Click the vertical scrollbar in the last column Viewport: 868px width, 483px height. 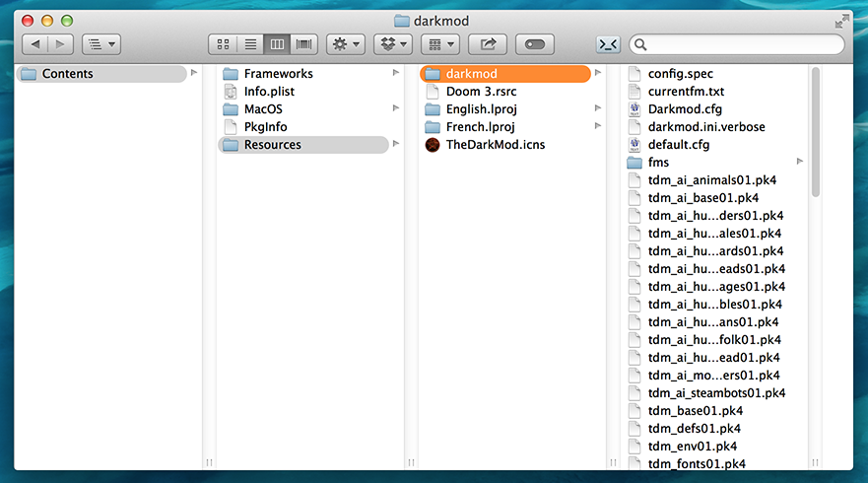(816, 132)
